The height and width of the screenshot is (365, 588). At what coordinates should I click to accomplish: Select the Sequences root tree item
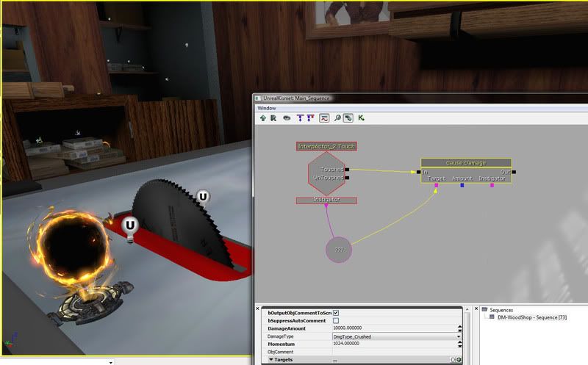click(x=501, y=310)
